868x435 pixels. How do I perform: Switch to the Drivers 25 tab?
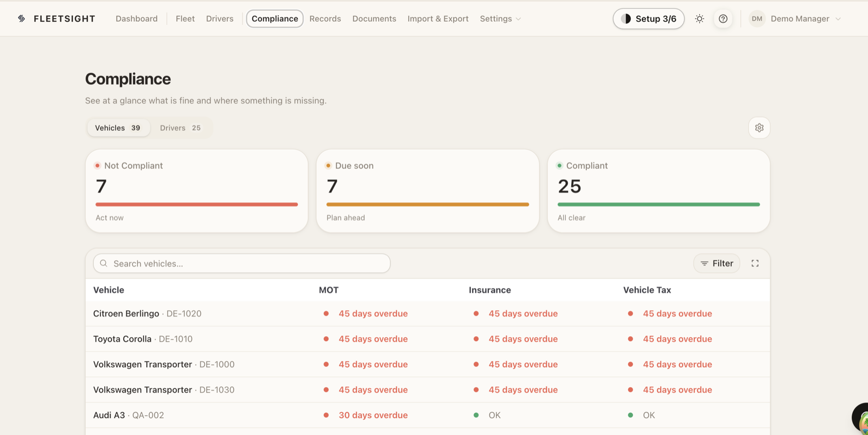[180, 128]
